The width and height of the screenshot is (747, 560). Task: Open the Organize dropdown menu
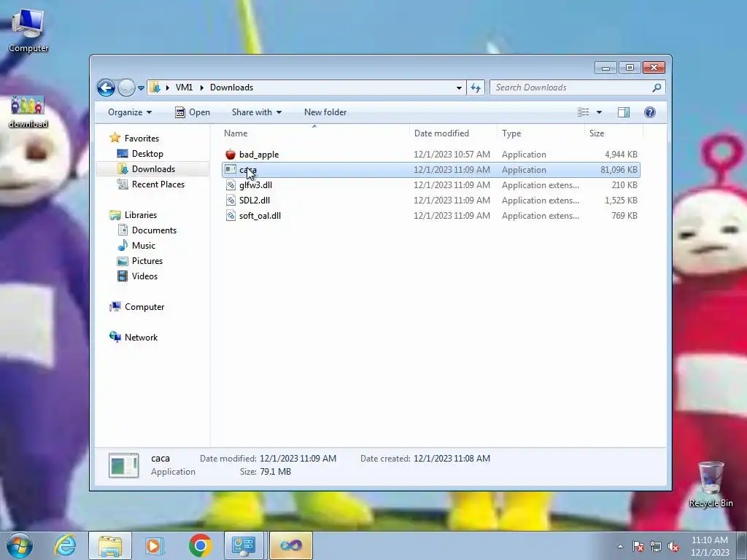point(130,112)
